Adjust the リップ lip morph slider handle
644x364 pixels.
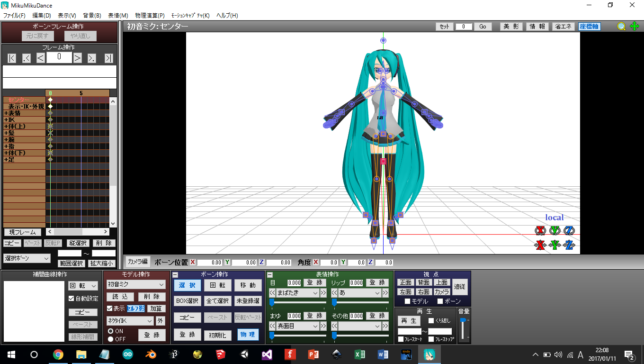point(334,302)
